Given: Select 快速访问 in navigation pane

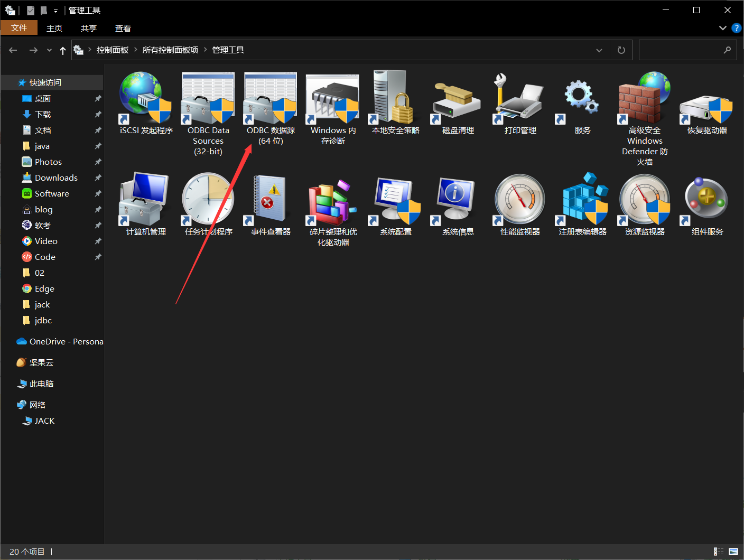Looking at the screenshot, I should coord(52,82).
